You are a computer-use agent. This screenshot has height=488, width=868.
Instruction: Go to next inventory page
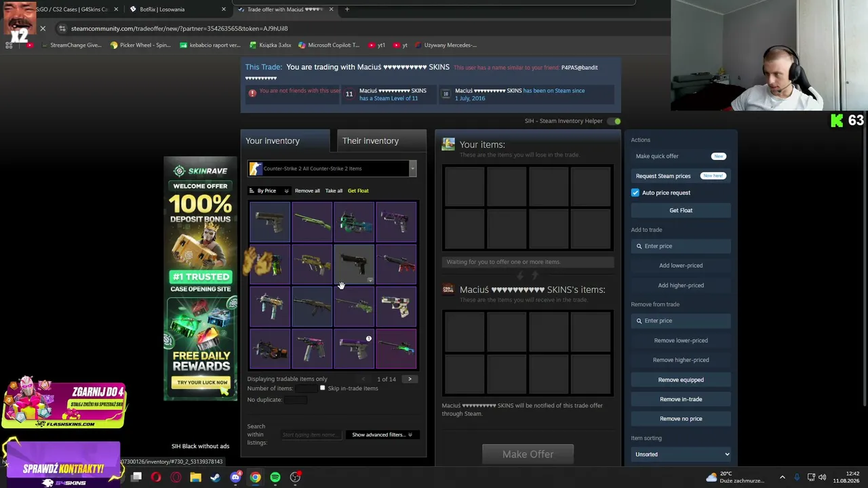click(x=410, y=379)
